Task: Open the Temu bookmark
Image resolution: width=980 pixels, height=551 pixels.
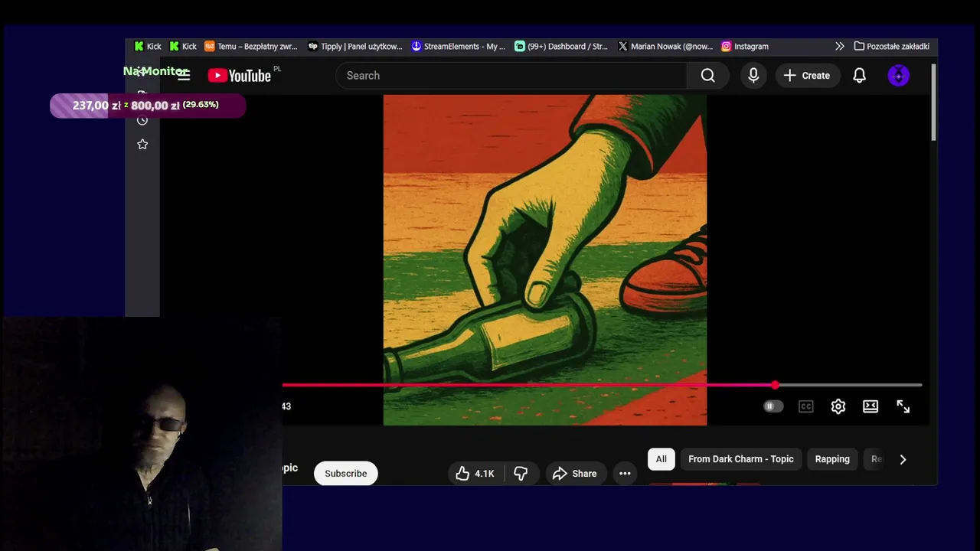Action: pos(251,46)
